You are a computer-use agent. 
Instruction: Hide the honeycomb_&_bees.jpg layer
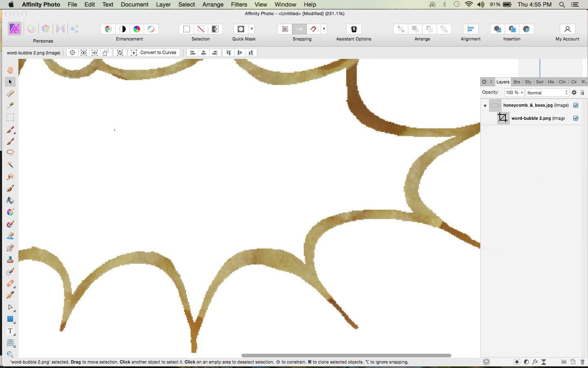[576, 105]
